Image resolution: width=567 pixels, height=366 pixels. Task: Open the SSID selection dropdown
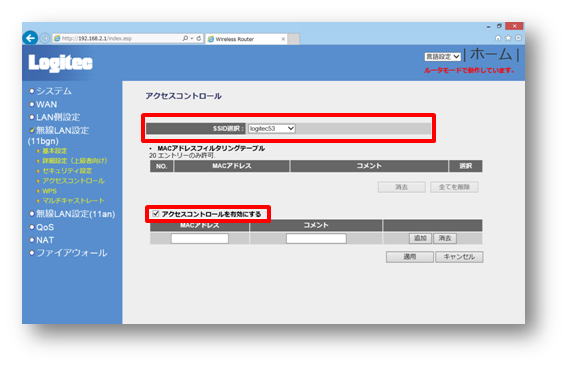pyautogui.click(x=272, y=128)
